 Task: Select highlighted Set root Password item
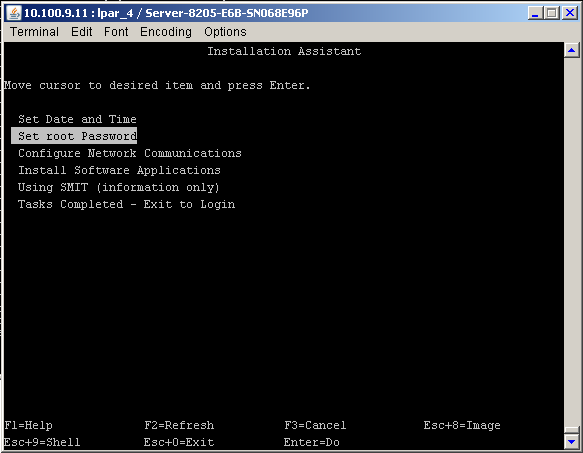74,136
